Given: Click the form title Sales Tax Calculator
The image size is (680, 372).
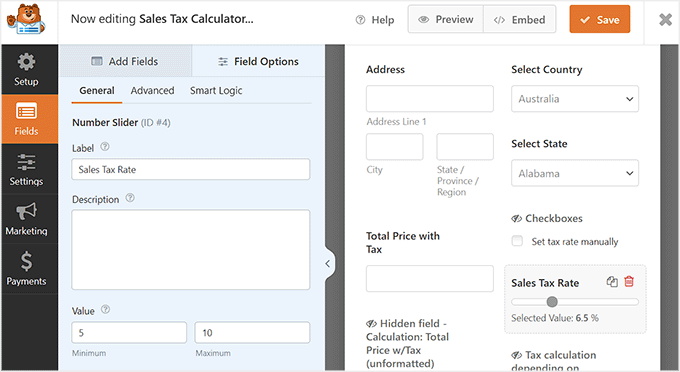Looking at the screenshot, I should [196, 19].
